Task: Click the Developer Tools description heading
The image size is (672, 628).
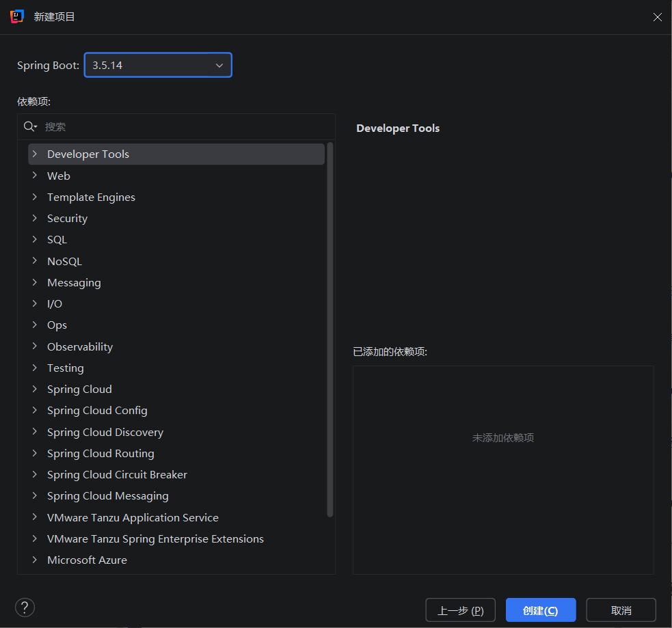Action: click(398, 128)
